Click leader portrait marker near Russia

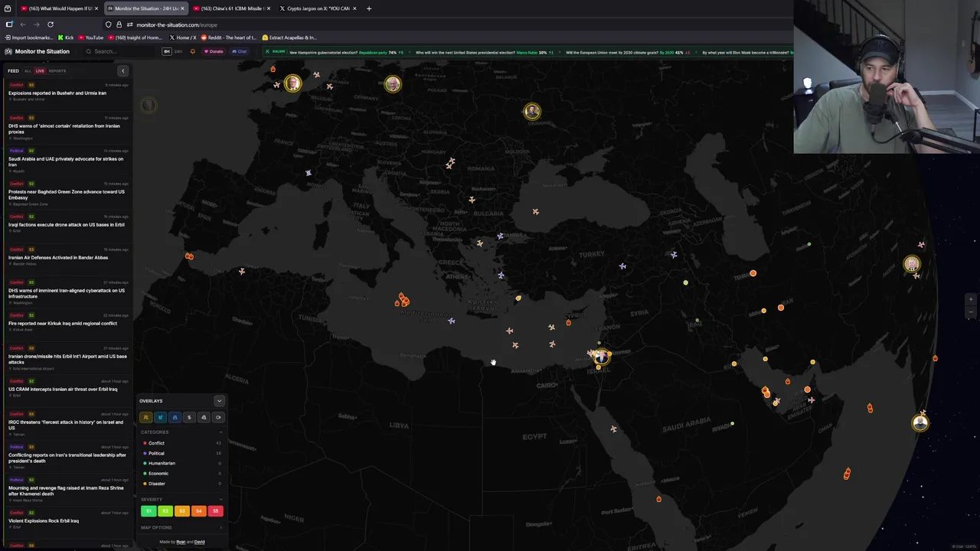[532, 112]
